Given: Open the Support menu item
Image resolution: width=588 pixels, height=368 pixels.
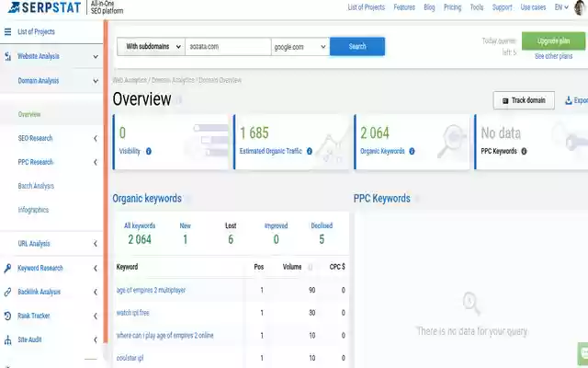Looking at the screenshot, I should [503, 7].
